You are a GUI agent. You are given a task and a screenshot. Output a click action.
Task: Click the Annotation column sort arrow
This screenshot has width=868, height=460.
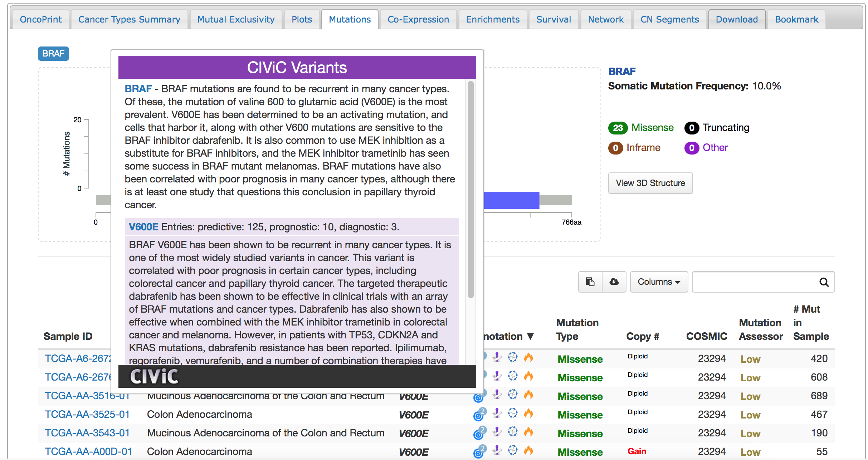[530, 336]
